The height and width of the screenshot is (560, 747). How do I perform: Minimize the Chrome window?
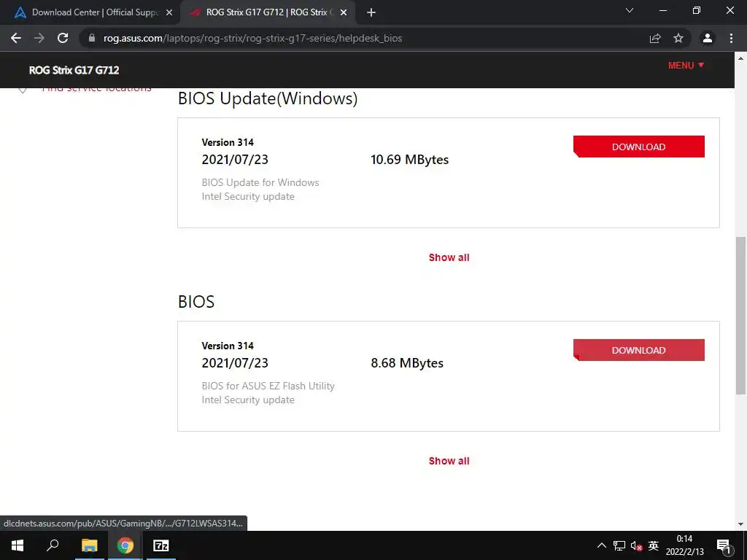coord(662,10)
